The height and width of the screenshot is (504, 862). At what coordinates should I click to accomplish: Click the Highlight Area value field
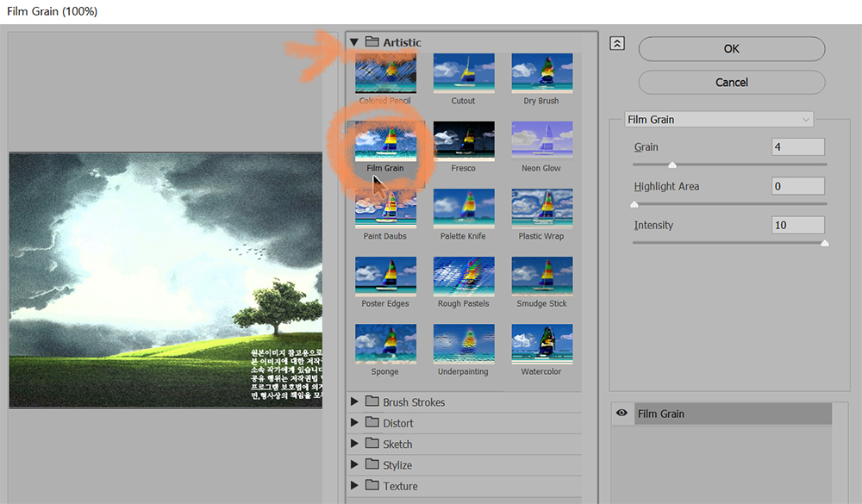tap(797, 186)
